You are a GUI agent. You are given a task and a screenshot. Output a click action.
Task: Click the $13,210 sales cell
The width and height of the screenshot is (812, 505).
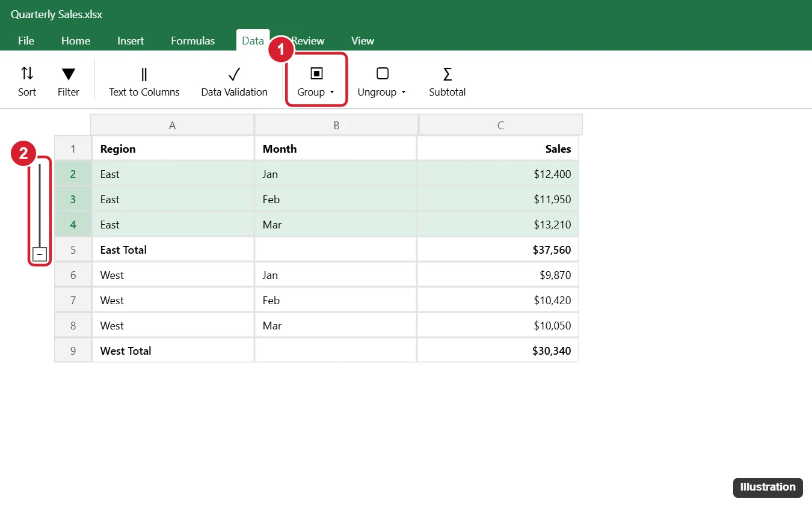pyautogui.click(x=498, y=224)
